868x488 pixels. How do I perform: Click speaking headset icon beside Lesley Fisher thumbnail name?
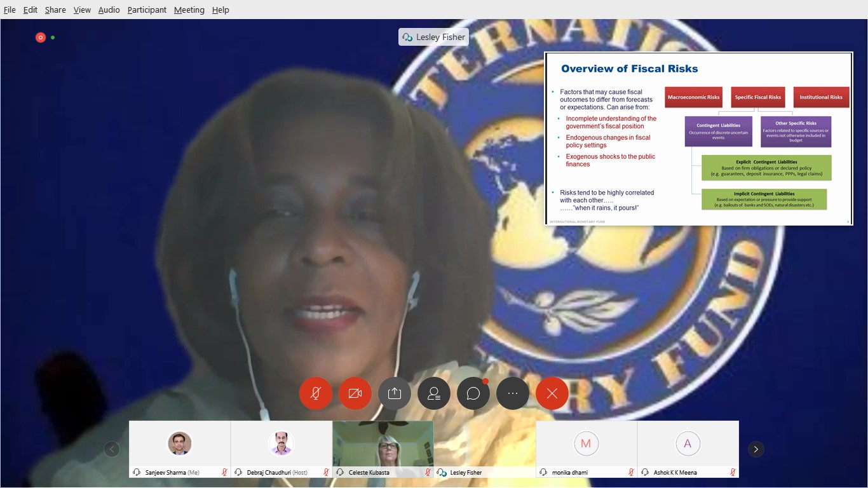[442, 472]
